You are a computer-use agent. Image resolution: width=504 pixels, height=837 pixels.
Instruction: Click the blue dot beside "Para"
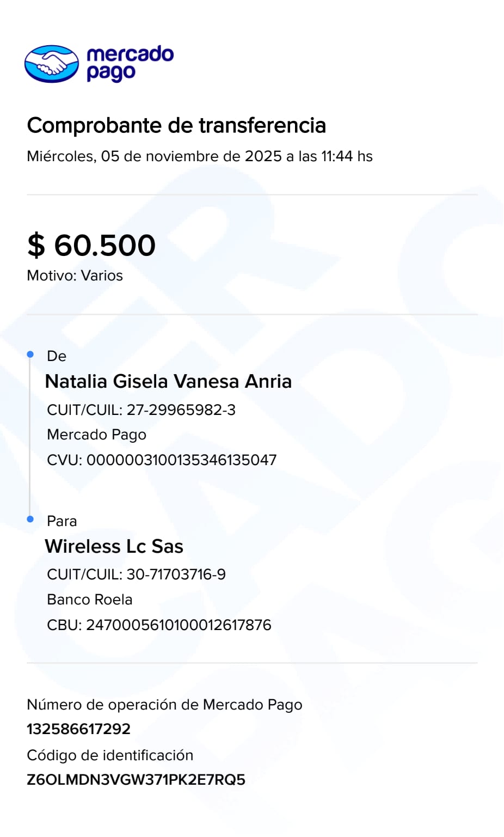(x=30, y=519)
